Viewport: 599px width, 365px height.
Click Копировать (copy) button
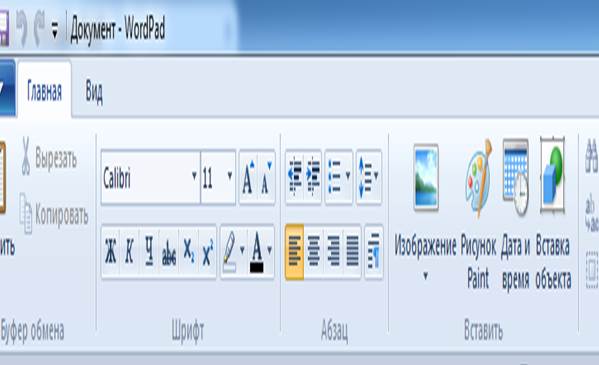pyautogui.click(x=53, y=214)
